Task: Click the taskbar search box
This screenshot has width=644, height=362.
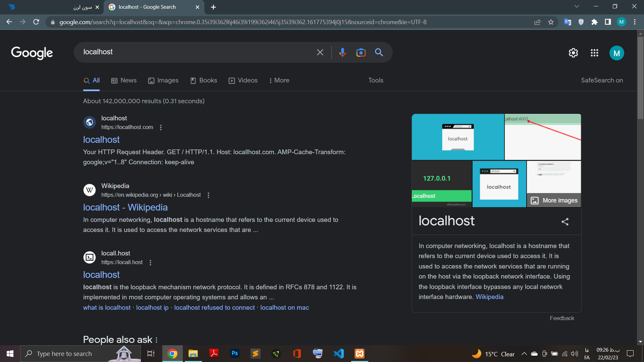Action: coord(80,354)
